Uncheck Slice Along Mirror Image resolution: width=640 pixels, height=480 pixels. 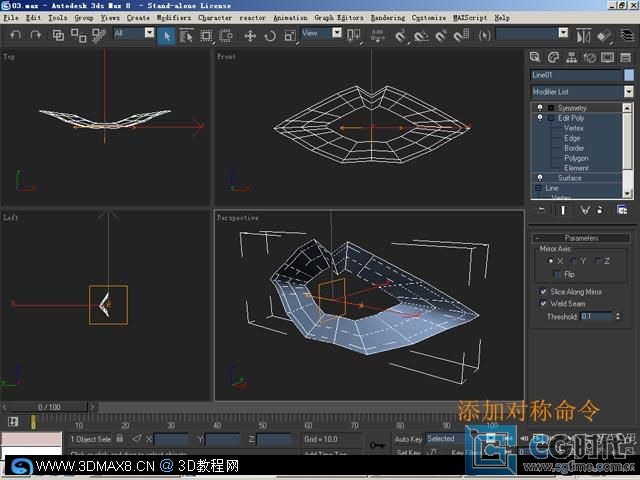(543, 291)
